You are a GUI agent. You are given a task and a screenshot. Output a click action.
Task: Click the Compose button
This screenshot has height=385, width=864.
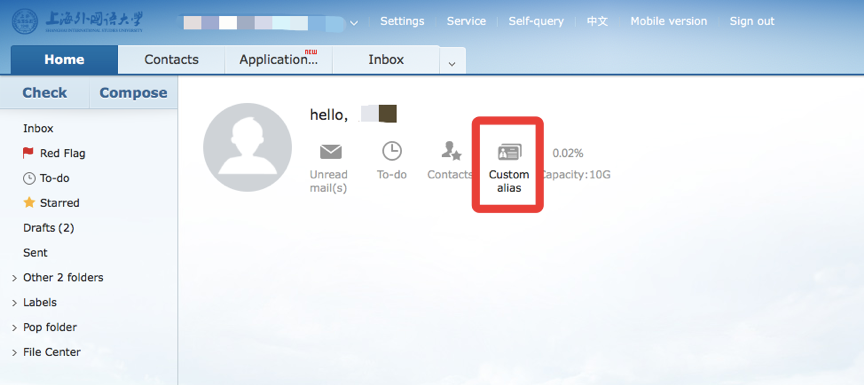click(133, 93)
